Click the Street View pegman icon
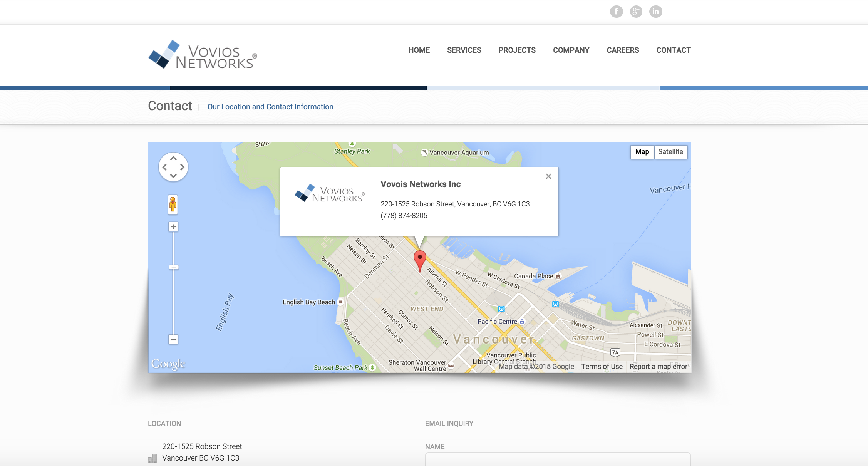This screenshot has height=466, width=868. coord(173,204)
